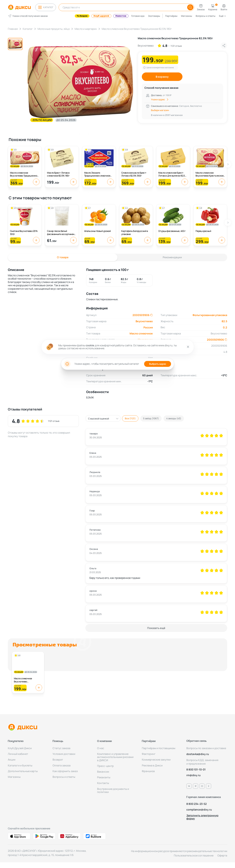Switch to the Рекомендации tab

point(172,257)
